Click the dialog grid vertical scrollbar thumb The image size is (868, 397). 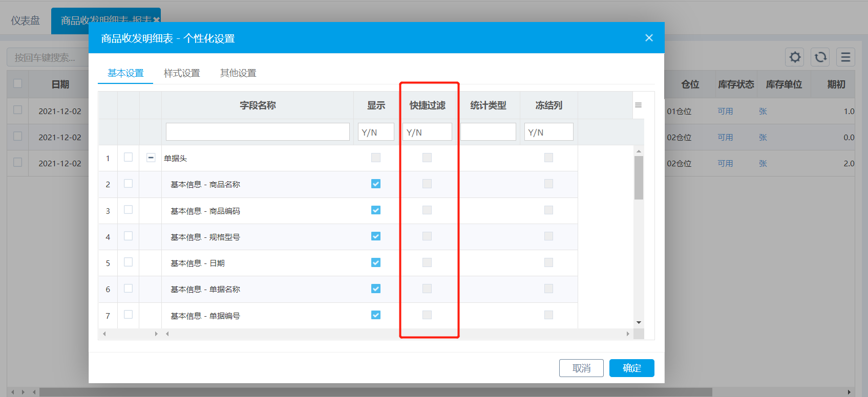click(639, 178)
